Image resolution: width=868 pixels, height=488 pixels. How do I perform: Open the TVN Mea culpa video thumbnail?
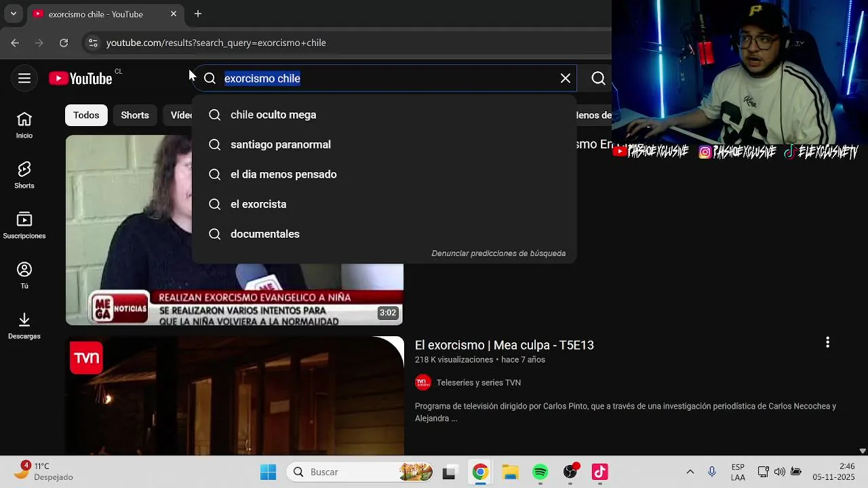(x=235, y=396)
